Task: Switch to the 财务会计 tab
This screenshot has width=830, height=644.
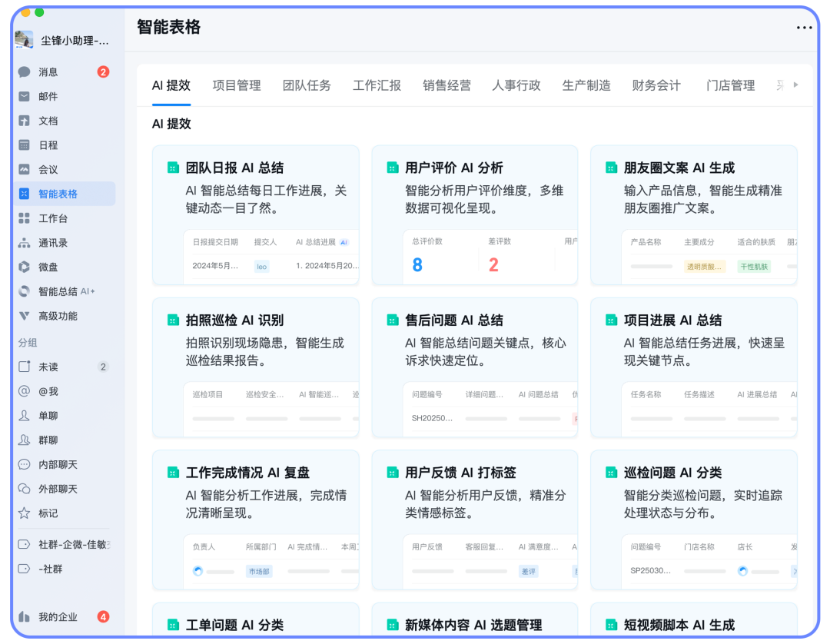Action: (656, 85)
